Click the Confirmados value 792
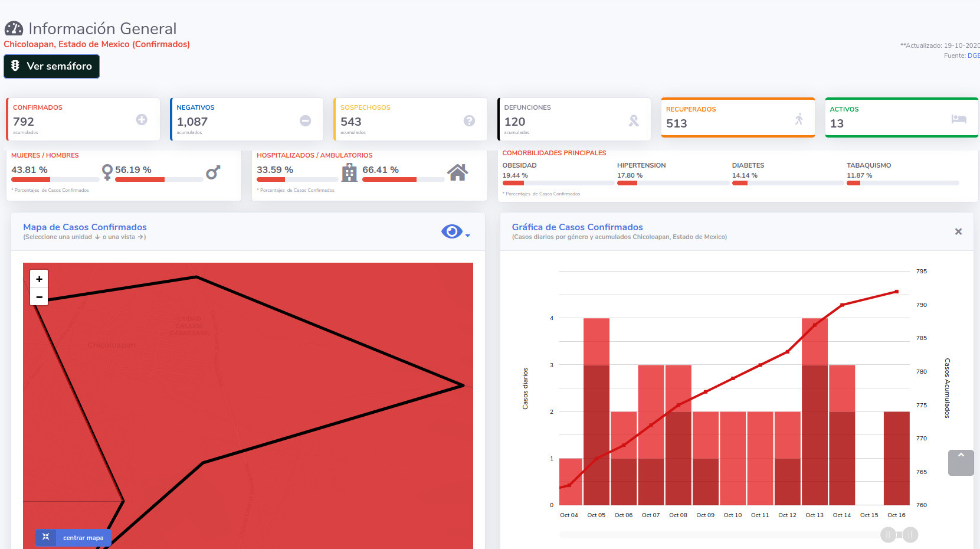980x549 pixels. tap(24, 122)
